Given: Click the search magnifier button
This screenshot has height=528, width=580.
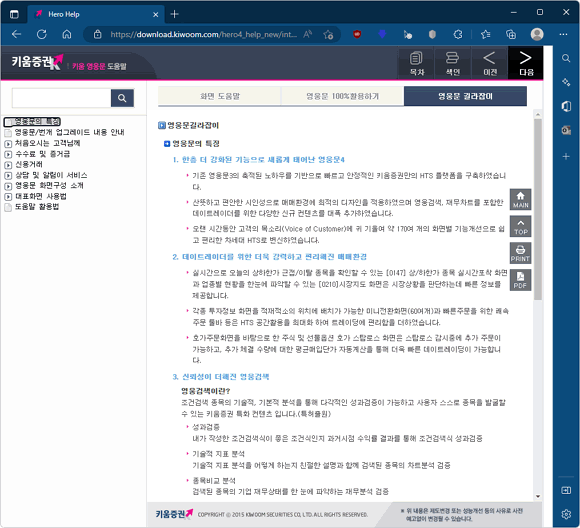Looking at the screenshot, I should tap(122, 98).
